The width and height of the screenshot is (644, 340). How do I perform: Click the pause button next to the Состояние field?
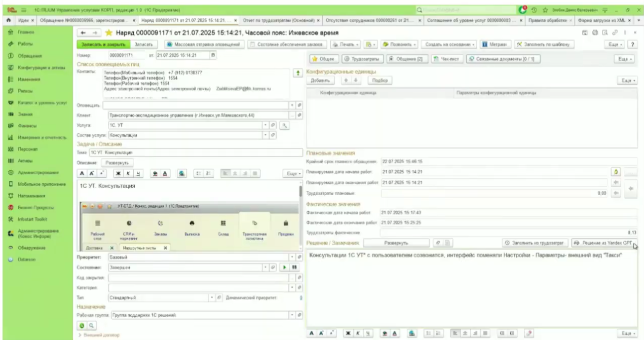pyautogui.click(x=295, y=268)
